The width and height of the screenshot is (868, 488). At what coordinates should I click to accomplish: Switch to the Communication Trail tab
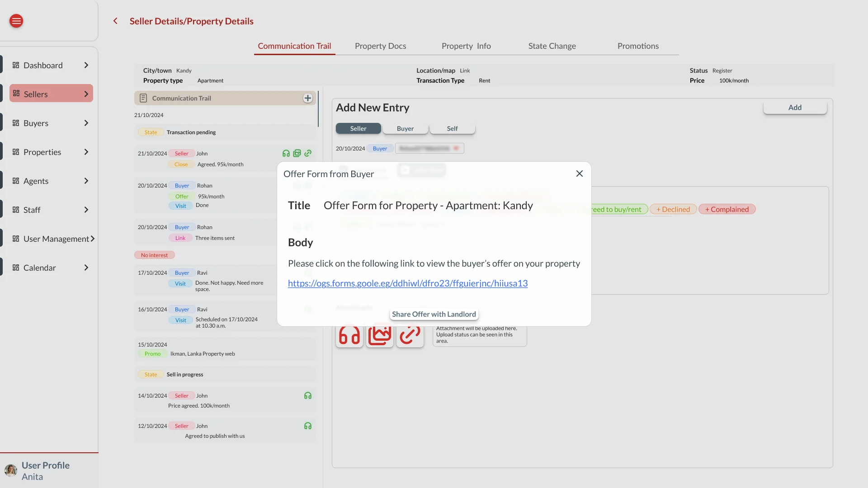point(294,46)
